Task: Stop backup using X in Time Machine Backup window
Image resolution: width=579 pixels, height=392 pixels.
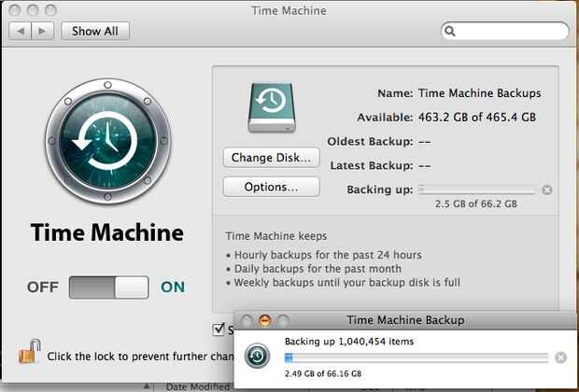Action: pyautogui.click(x=560, y=357)
